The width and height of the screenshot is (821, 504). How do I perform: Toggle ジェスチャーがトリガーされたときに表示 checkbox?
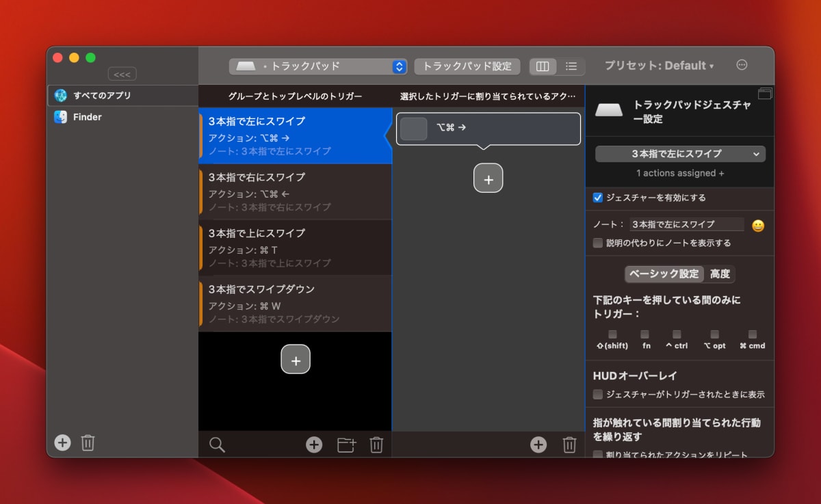(598, 395)
